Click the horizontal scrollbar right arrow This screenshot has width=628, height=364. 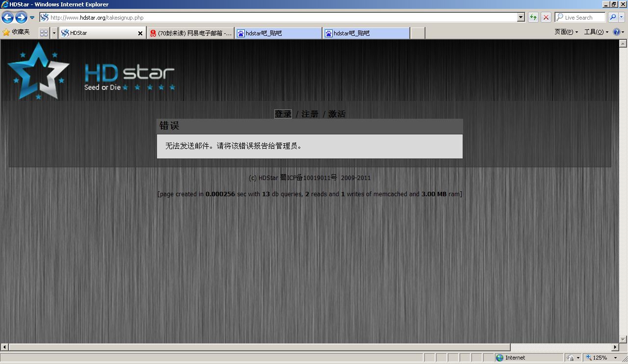[x=615, y=347]
